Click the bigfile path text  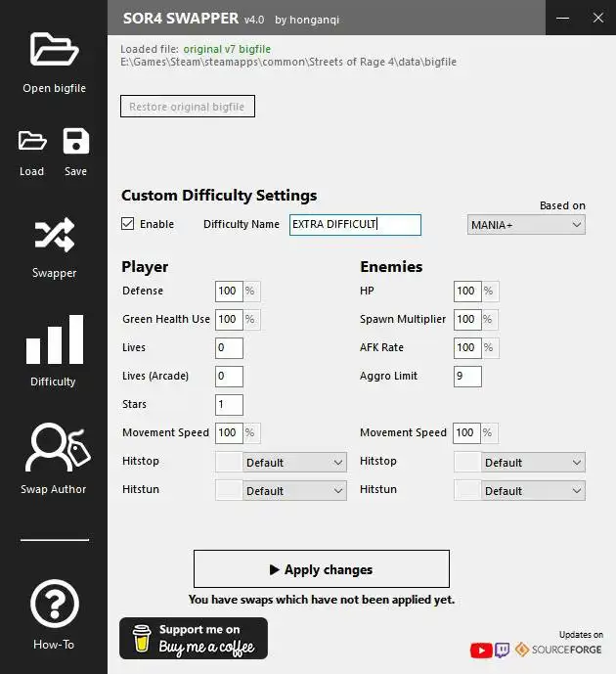(x=288, y=62)
